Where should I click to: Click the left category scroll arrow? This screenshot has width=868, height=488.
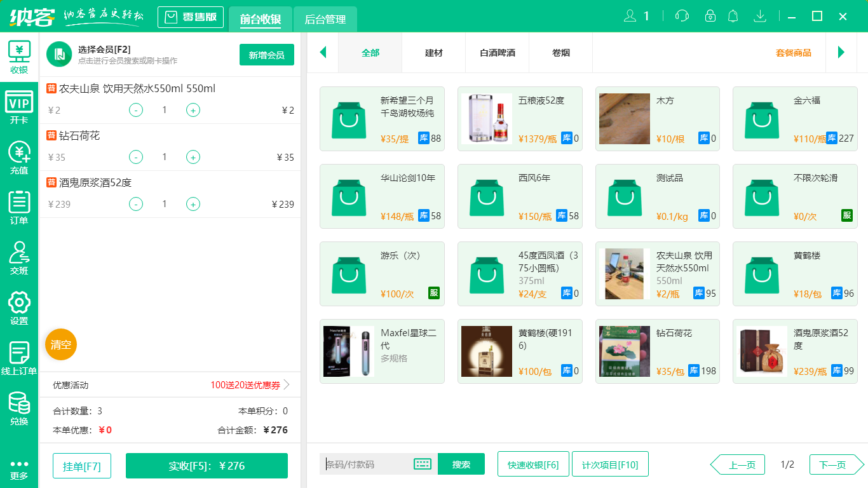point(323,53)
